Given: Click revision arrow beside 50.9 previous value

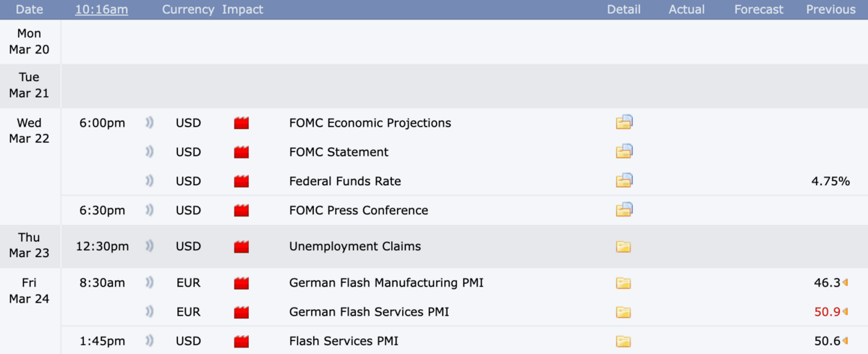Looking at the screenshot, I should tap(846, 312).
